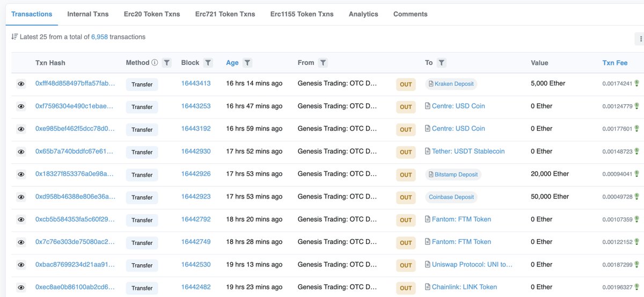Click the Method info icon
This screenshot has height=297, width=644.
tap(155, 63)
